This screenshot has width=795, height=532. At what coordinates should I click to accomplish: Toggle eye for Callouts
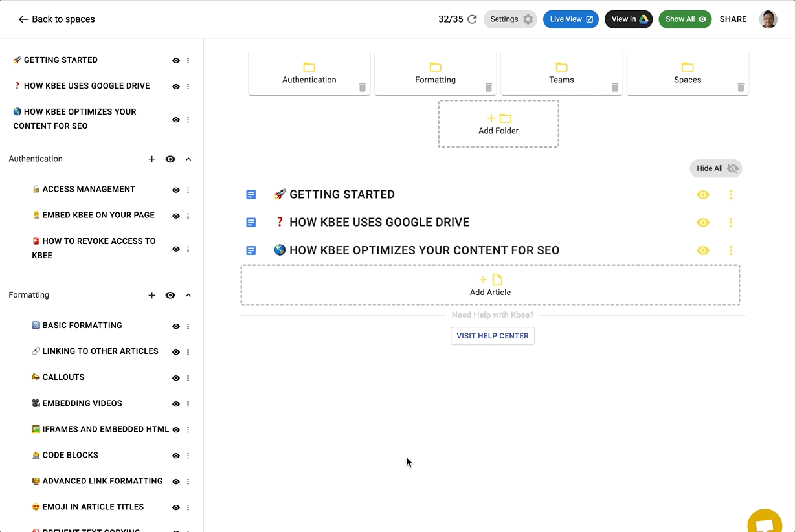tap(175, 378)
